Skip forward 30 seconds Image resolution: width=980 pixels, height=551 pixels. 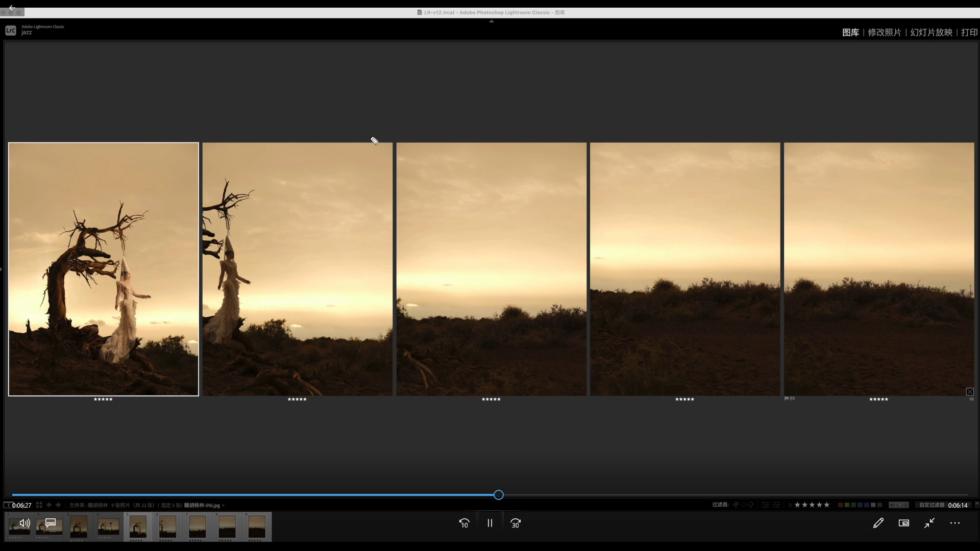point(516,523)
